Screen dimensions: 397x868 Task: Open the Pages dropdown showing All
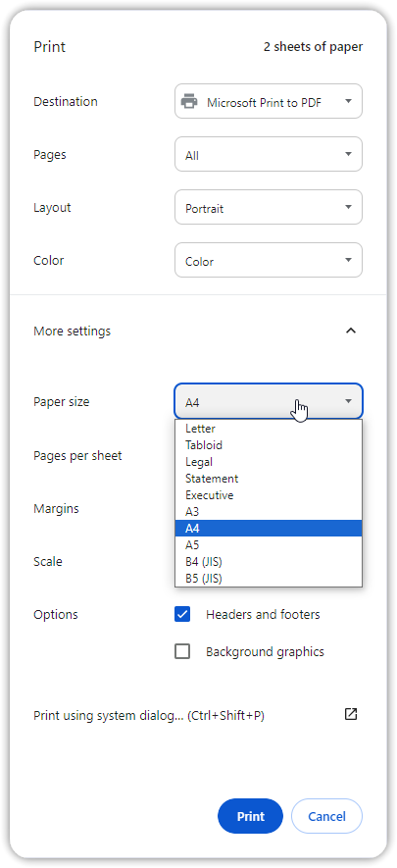[x=269, y=154]
